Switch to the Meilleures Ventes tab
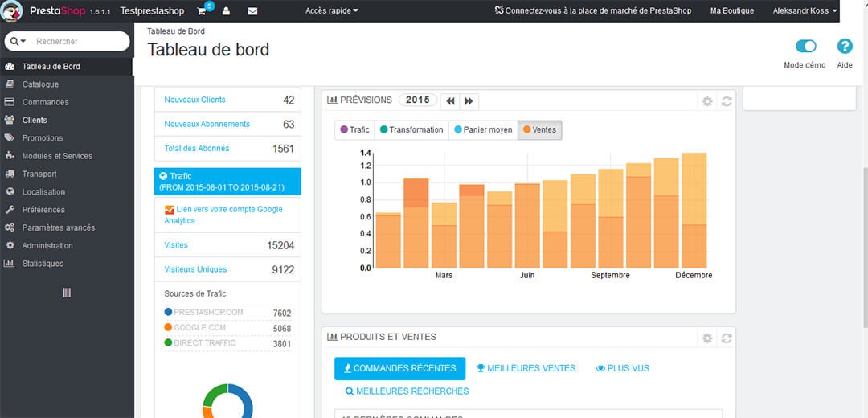 point(526,368)
